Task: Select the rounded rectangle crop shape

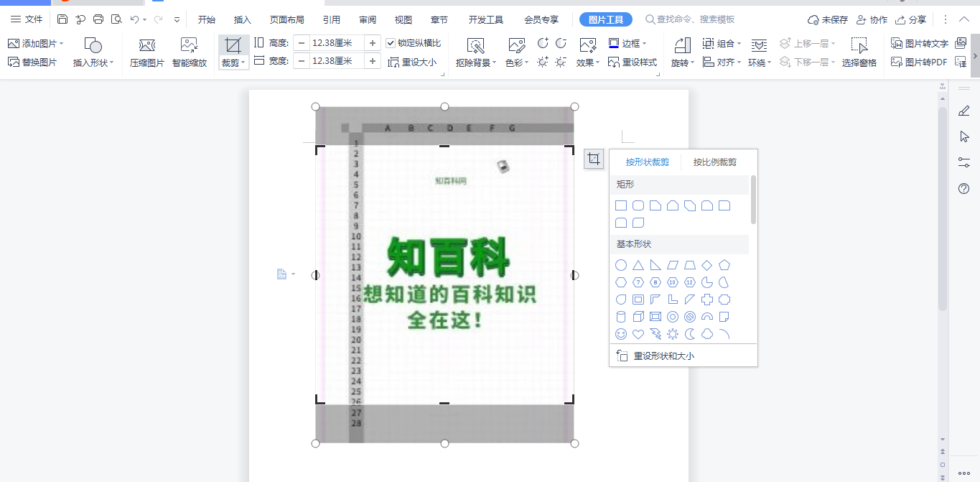Action: tap(638, 205)
